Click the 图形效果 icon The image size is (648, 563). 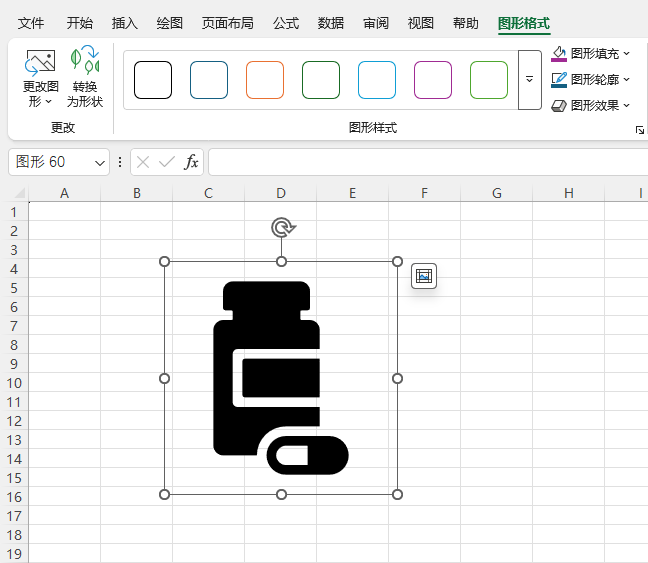coord(559,106)
